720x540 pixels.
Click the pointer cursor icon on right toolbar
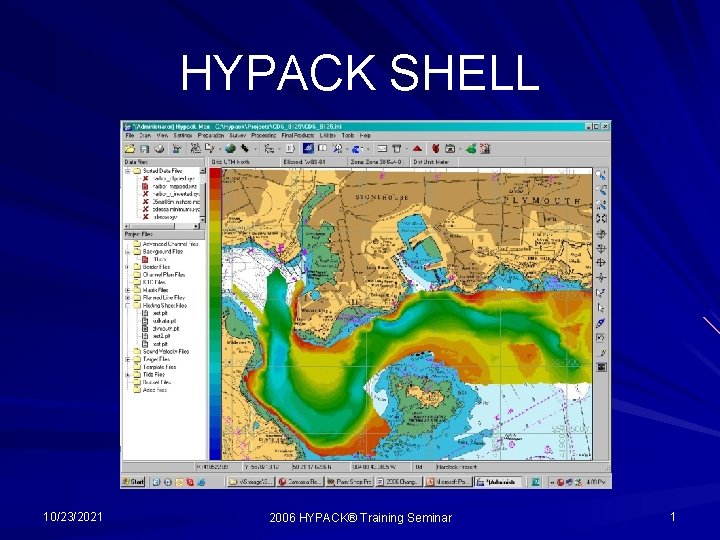(601, 308)
